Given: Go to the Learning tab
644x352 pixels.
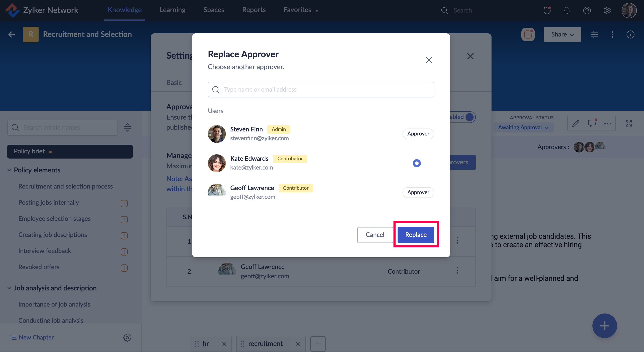Looking at the screenshot, I should (172, 10).
